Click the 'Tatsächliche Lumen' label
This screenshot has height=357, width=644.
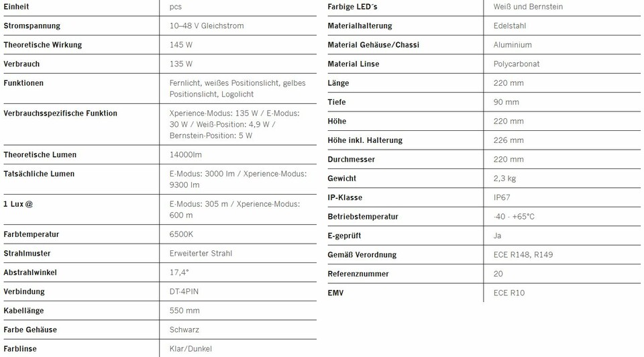[39, 174]
